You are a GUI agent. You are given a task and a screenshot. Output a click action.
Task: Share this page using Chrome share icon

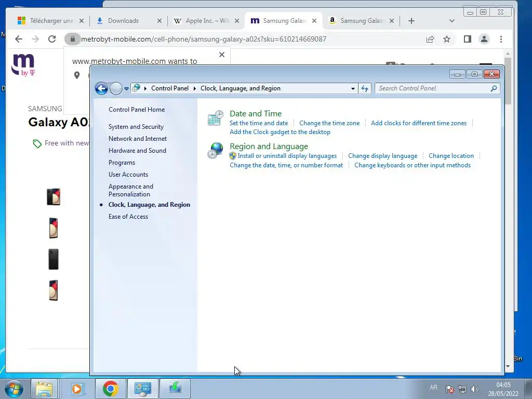(430, 39)
